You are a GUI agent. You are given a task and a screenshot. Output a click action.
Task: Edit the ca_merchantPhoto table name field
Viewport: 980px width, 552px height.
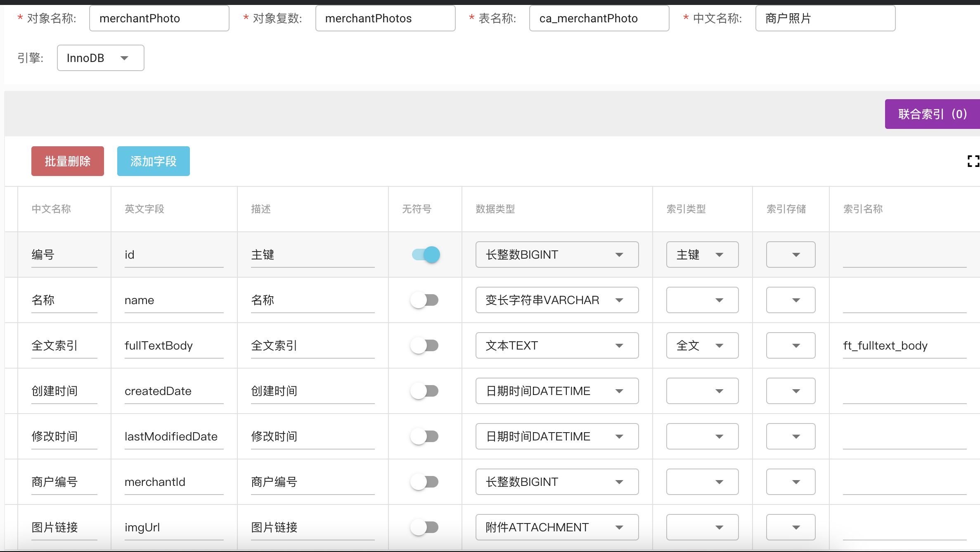click(599, 18)
